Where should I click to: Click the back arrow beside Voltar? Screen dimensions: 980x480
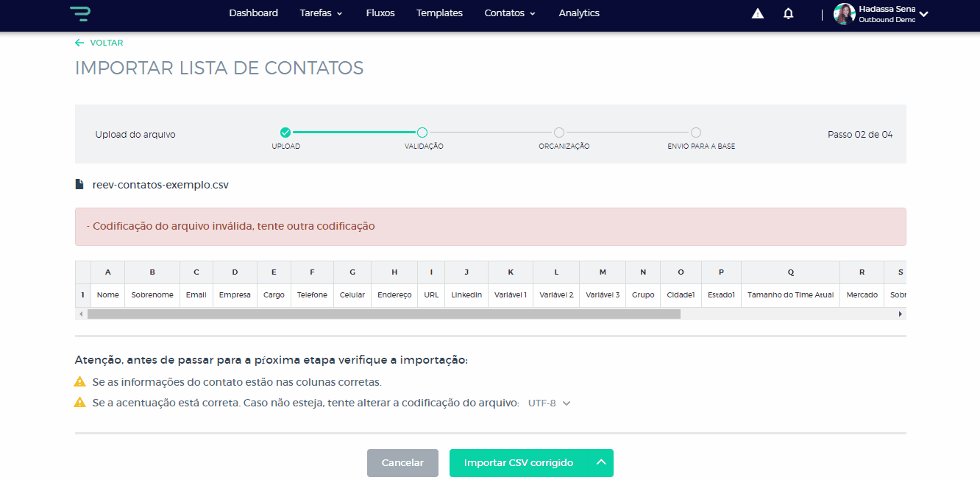(x=79, y=43)
